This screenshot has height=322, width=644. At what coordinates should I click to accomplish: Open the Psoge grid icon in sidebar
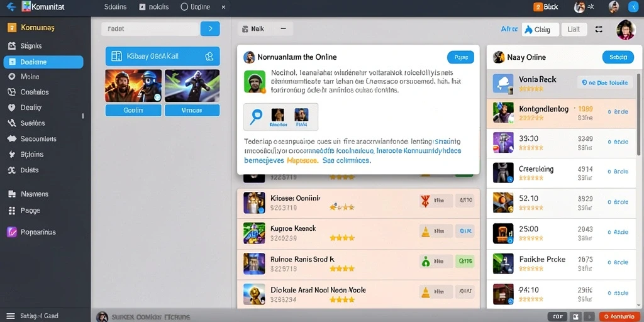coord(12,210)
